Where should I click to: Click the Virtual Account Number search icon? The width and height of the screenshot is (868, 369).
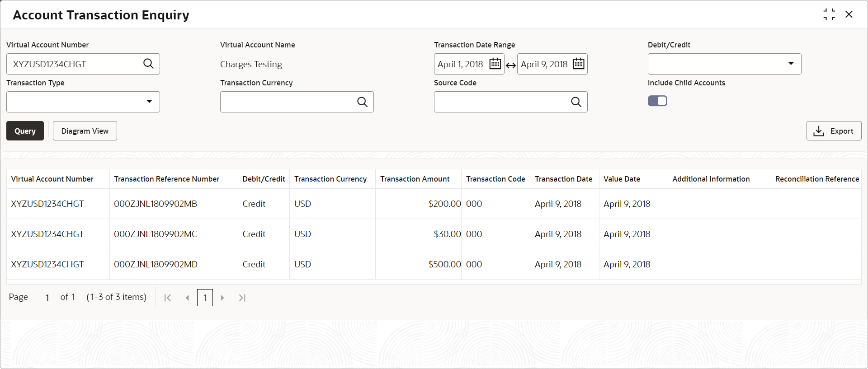click(148, 64)
